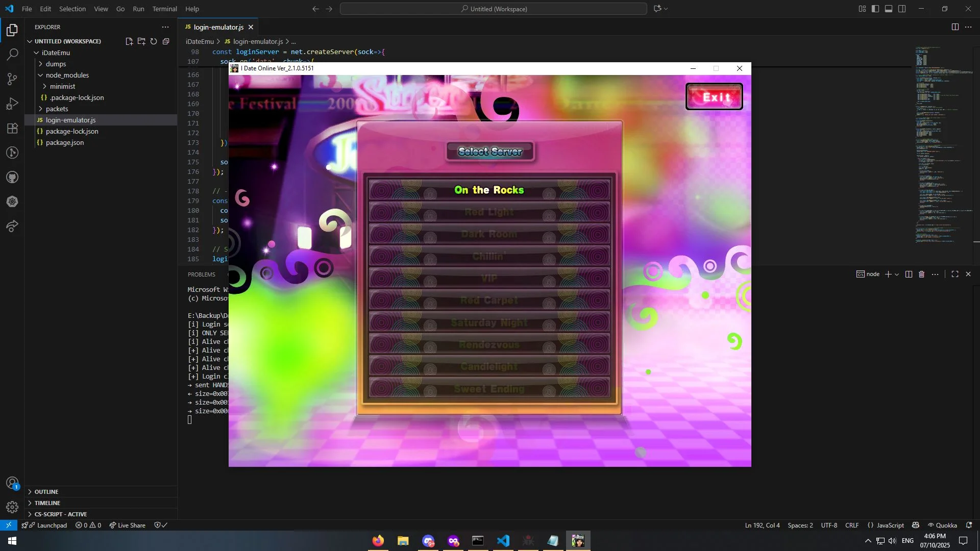The width and height of the screenshot is (980, 551).
Task: Click the JavaScript language mode indicator
Action: click(x=890, y=525)
